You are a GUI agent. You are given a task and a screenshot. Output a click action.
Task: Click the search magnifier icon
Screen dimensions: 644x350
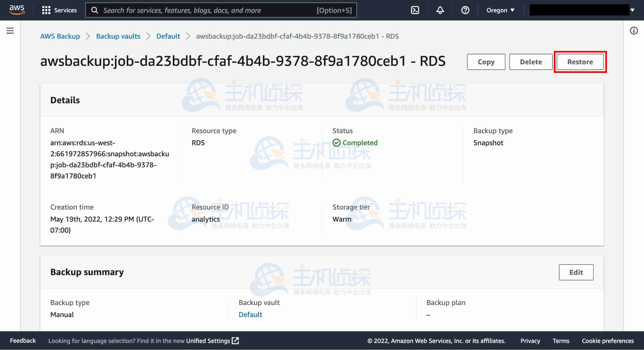95,10
